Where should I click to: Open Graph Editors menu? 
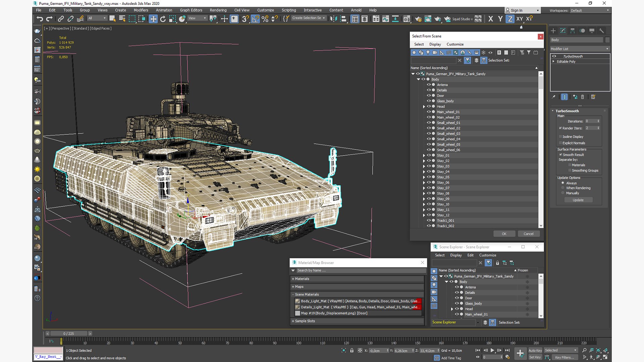pyautogui.click(x=191, y=10)
